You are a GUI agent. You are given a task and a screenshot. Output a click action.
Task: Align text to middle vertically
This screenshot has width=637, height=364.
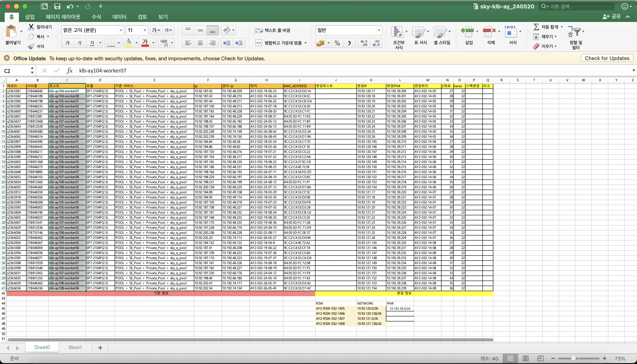pyautogui.click(x=200, y=30)
